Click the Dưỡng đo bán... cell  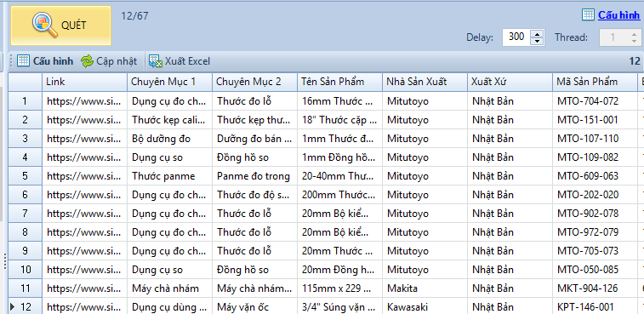[x=254, y=139]
